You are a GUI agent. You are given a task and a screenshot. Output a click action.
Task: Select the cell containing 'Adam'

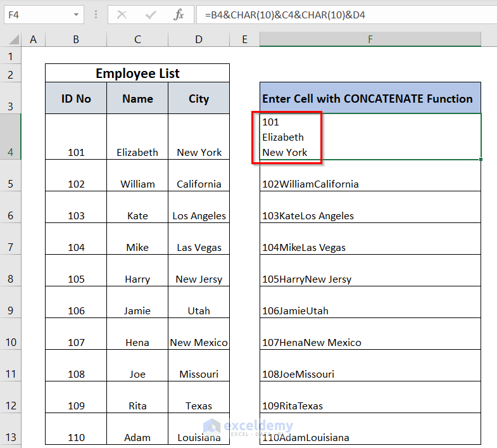pos(137,428)
